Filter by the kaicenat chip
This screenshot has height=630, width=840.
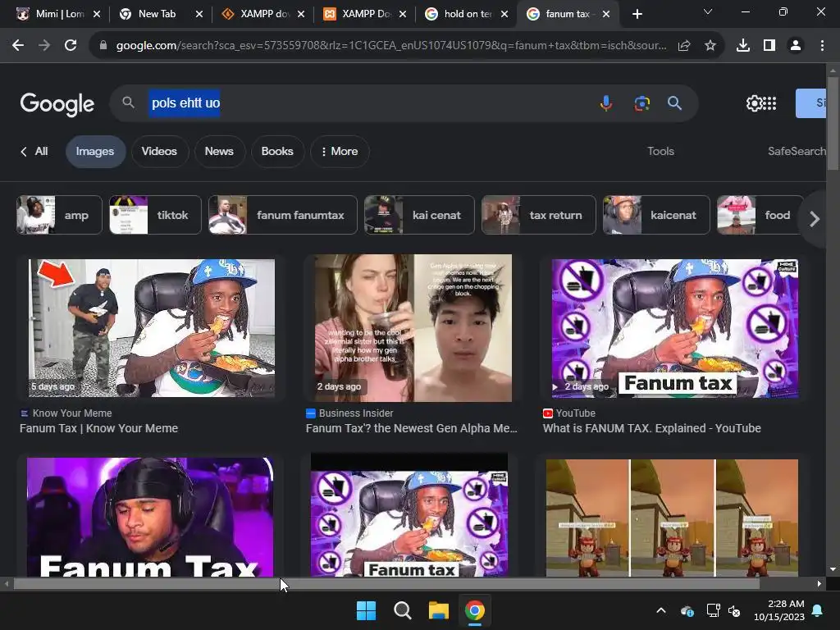point(656,215)
